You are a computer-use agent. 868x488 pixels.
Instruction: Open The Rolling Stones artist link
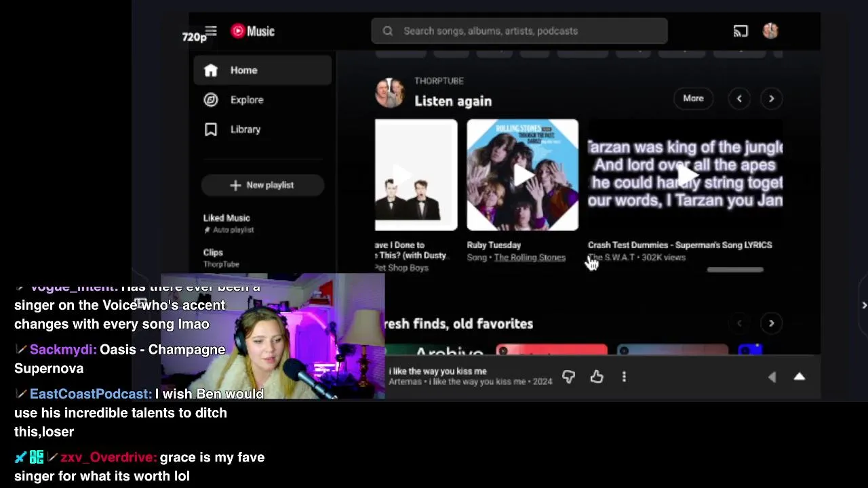coord(530,258)
